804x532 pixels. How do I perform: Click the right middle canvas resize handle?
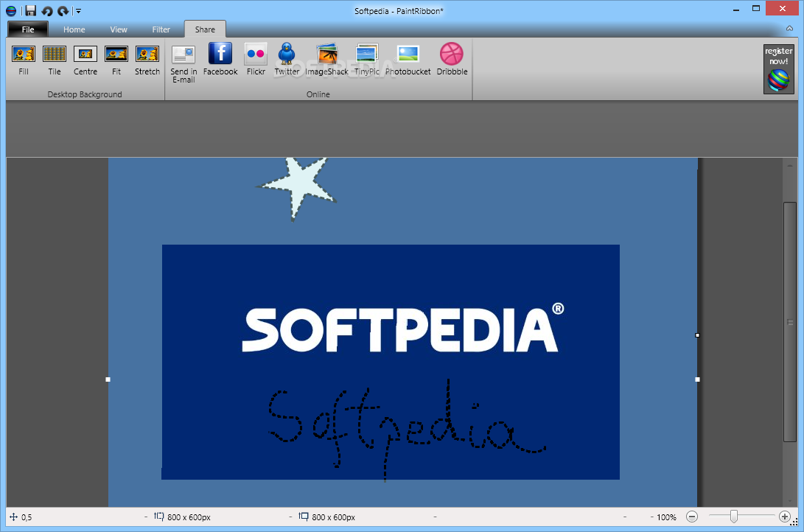[697, 335]
